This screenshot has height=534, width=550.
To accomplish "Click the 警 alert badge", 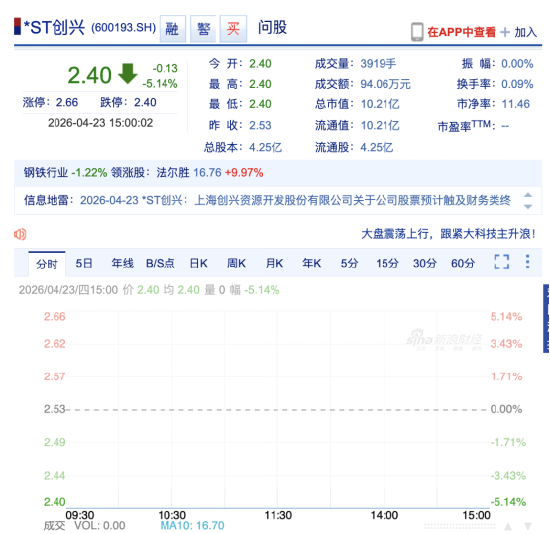I will [x=203, y=29].
